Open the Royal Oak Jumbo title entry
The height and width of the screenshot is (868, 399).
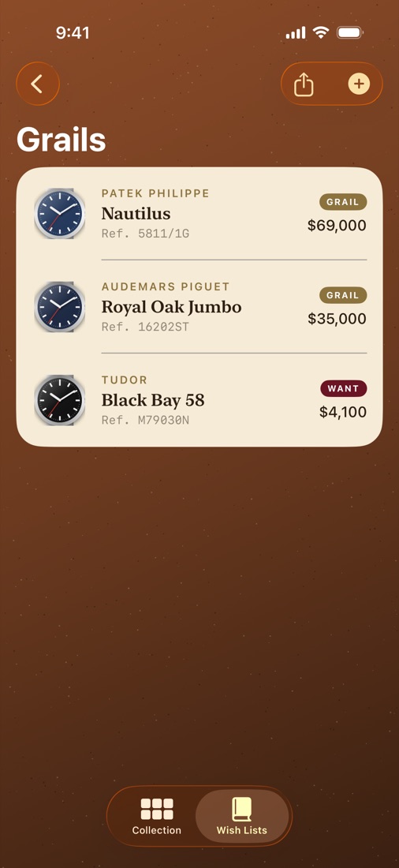coord(172,307)
